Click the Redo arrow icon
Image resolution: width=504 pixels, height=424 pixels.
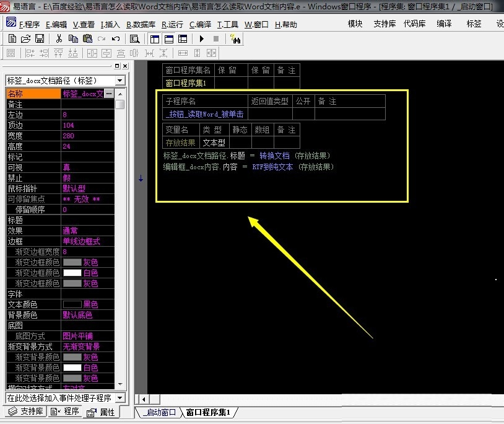[102, 39]
